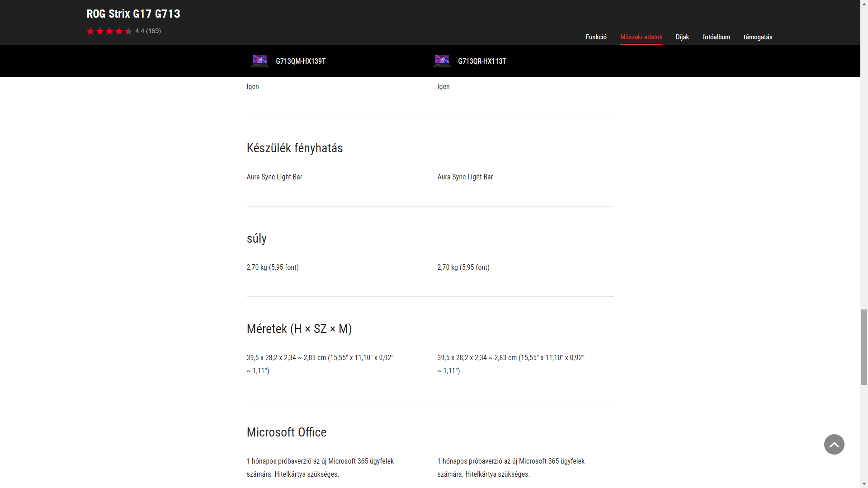Click the left column Microsoft 365 trial text
The width and height of the screenshot is (868, 488).
(x=320, y=468)
